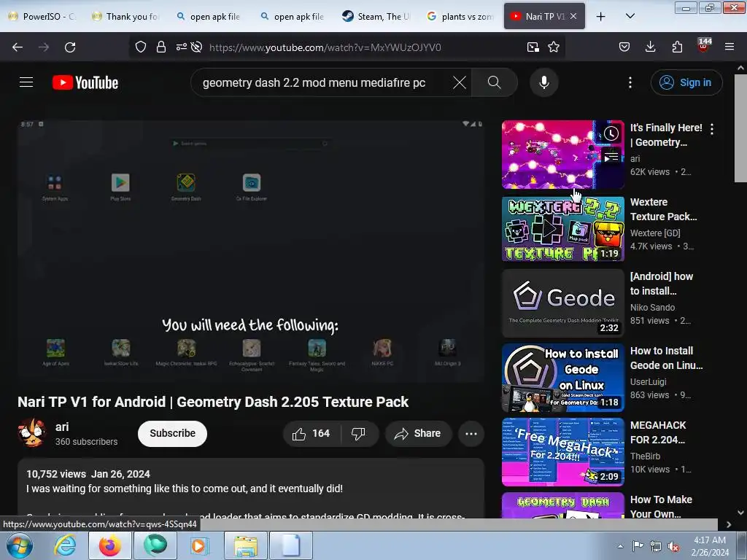Clear the YouTube search query X
This screenshot has width=747, height=560.
460,82
